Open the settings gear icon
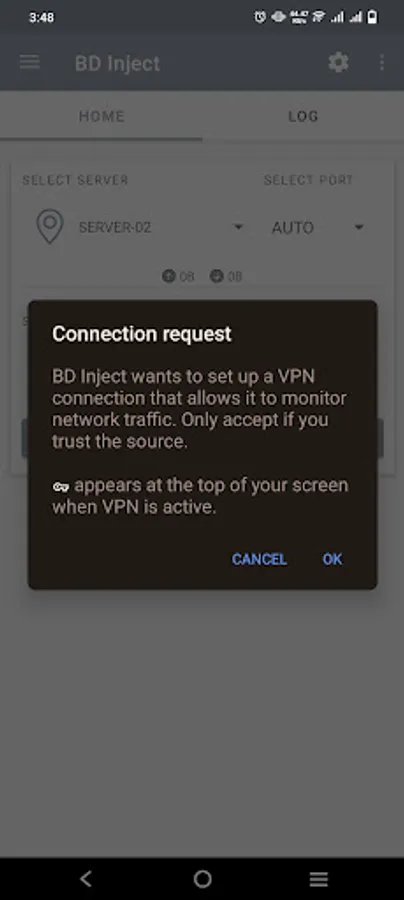404x900 pixels. pos(339,62)
